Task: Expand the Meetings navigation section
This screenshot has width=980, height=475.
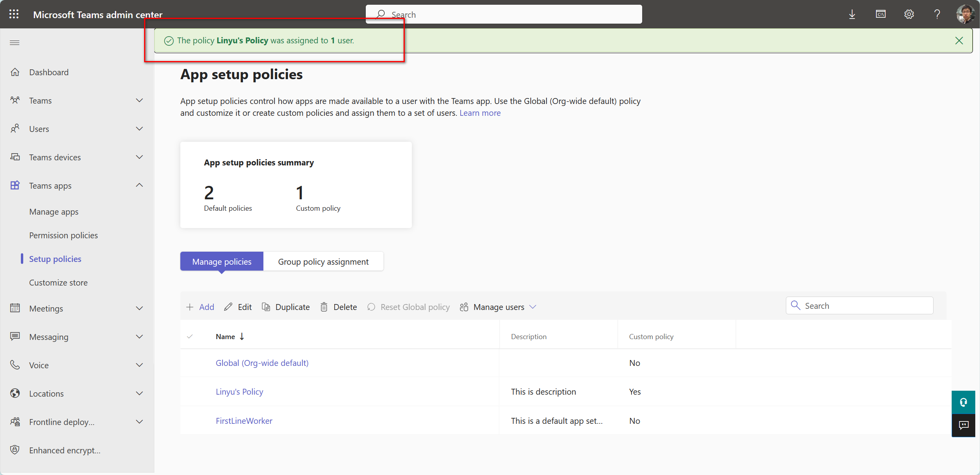Action: click(139, 308)
